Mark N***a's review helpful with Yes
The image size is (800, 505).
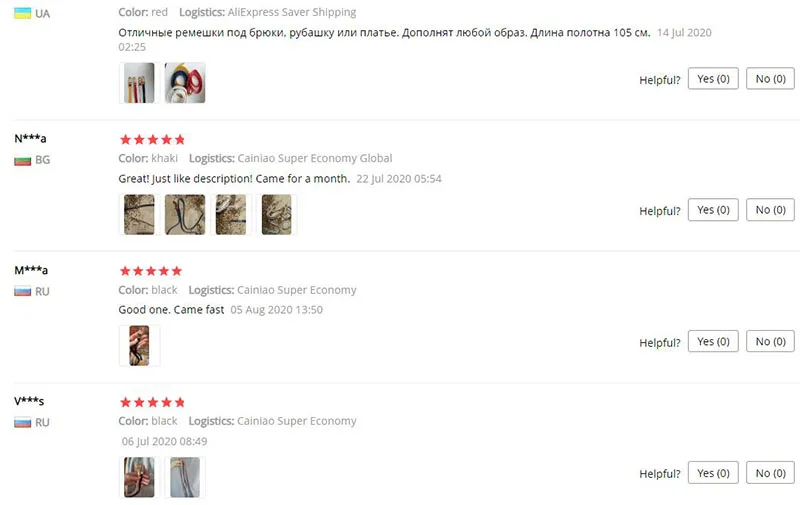point(713,210)
